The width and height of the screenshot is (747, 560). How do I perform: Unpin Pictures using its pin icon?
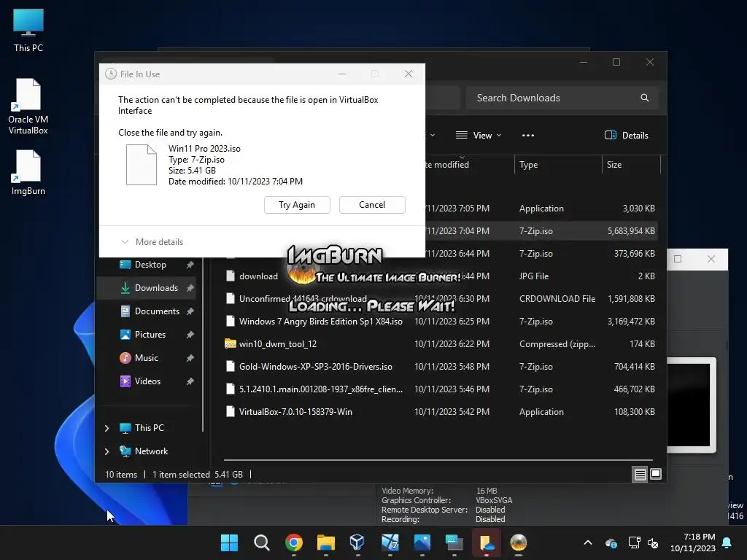click(190, 335)
